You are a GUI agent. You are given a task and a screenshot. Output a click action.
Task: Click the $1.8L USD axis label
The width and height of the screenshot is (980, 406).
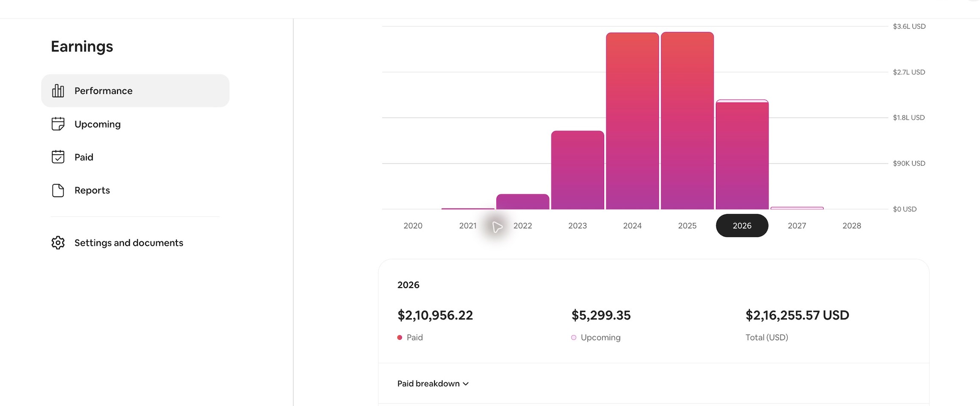909,118
